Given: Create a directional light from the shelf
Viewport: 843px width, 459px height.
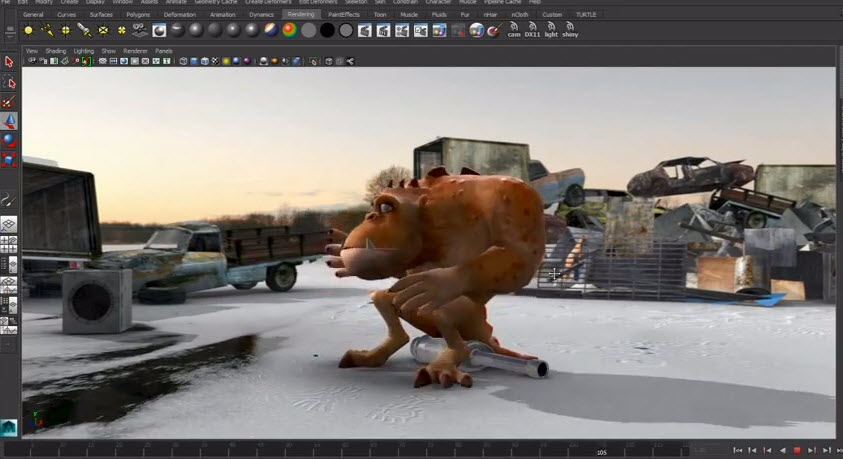Looking at the screenshot, I should pos(47,31).
